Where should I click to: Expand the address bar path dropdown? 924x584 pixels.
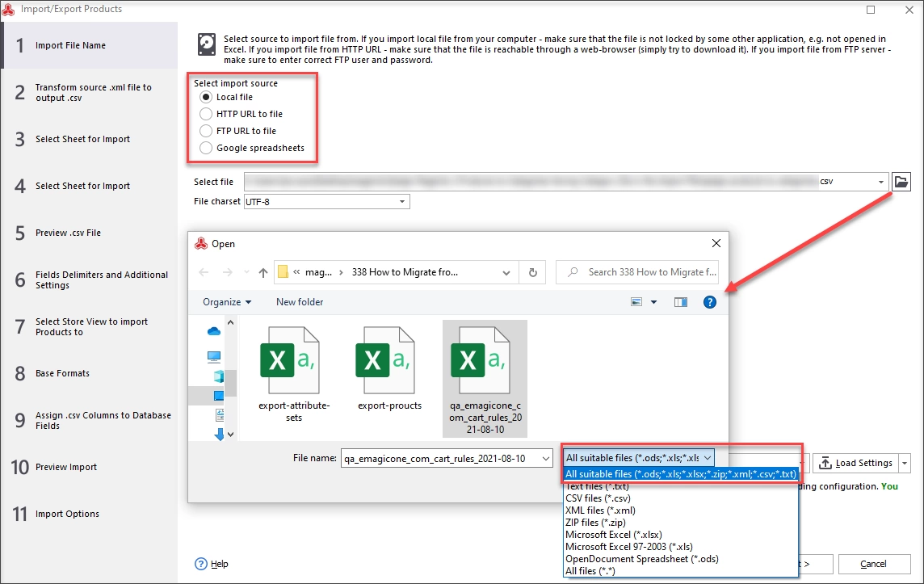coord(506,272)
